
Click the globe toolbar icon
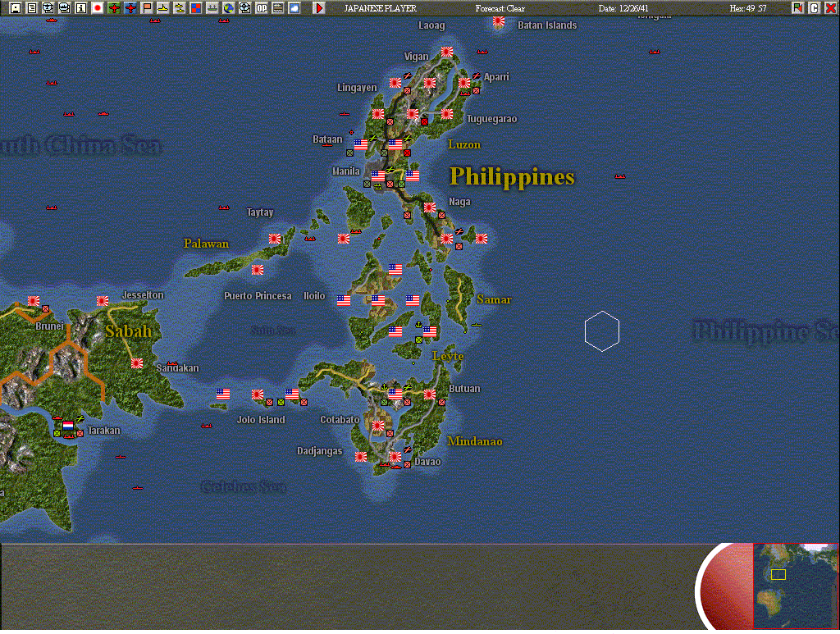[229, 7]
